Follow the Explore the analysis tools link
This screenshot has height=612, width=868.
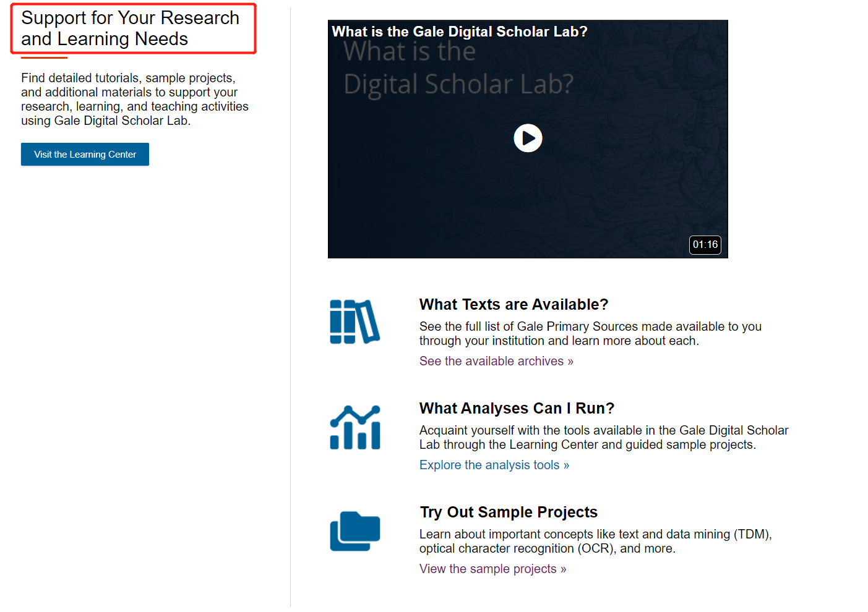(494, 465)
